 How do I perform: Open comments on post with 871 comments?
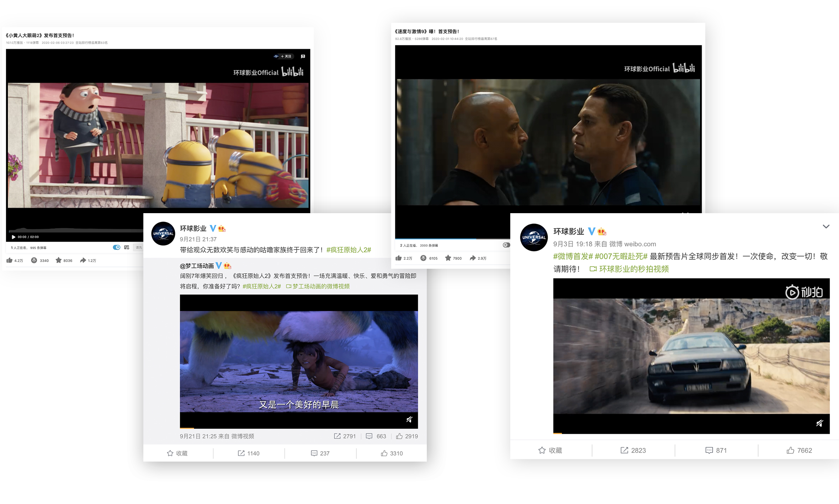[716, 450]
